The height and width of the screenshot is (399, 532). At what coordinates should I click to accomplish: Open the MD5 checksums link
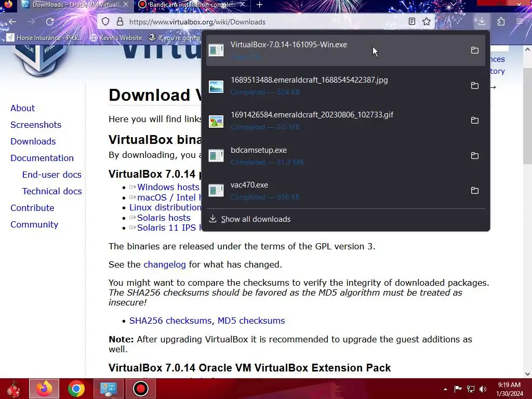point(251,320)
